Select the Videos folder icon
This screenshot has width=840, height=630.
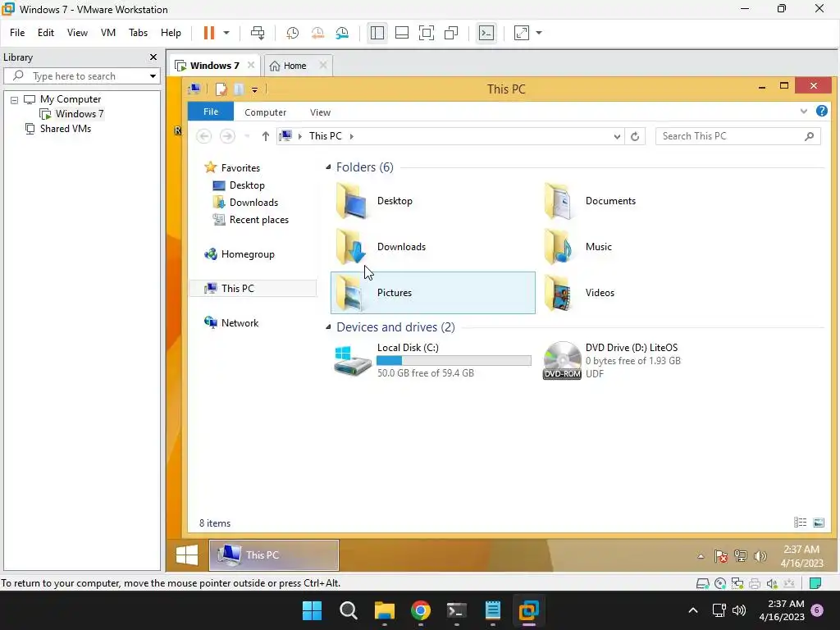[x=558, y=293]
